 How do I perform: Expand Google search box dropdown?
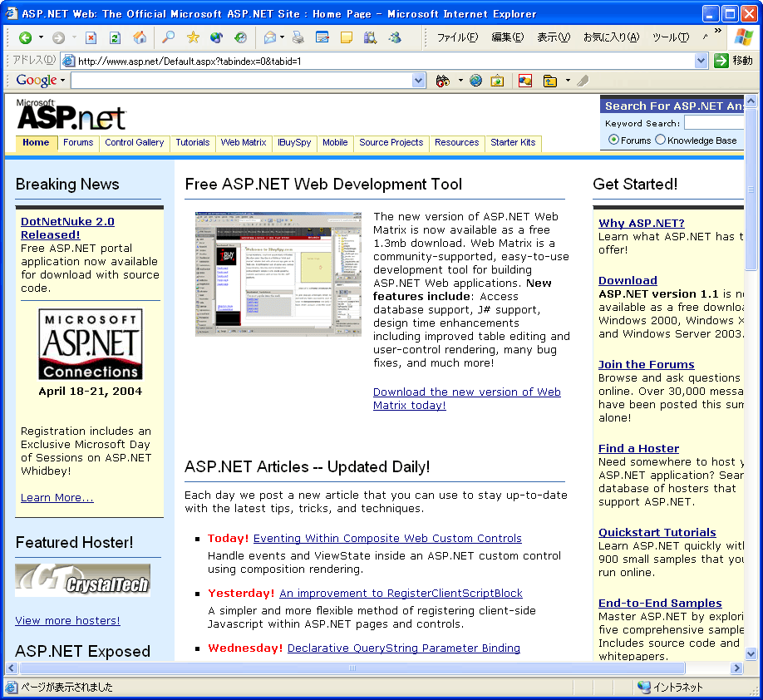[x=418, y=81]
